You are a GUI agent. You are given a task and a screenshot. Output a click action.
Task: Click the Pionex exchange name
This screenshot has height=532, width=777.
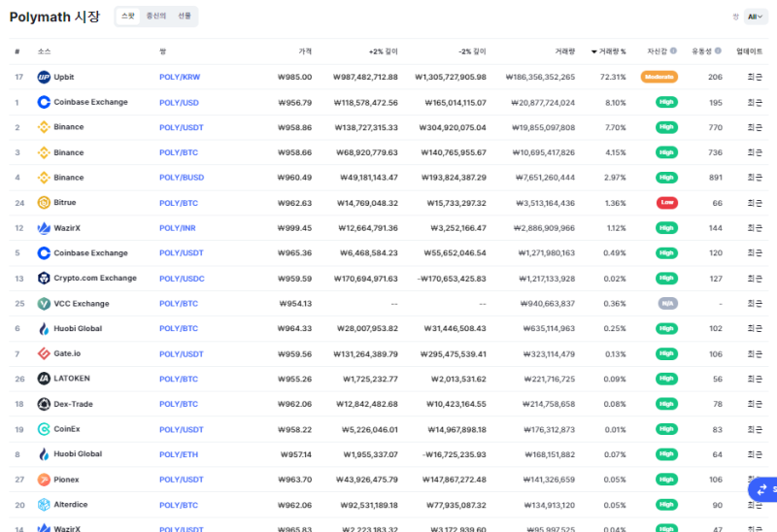tap(66, 480)
